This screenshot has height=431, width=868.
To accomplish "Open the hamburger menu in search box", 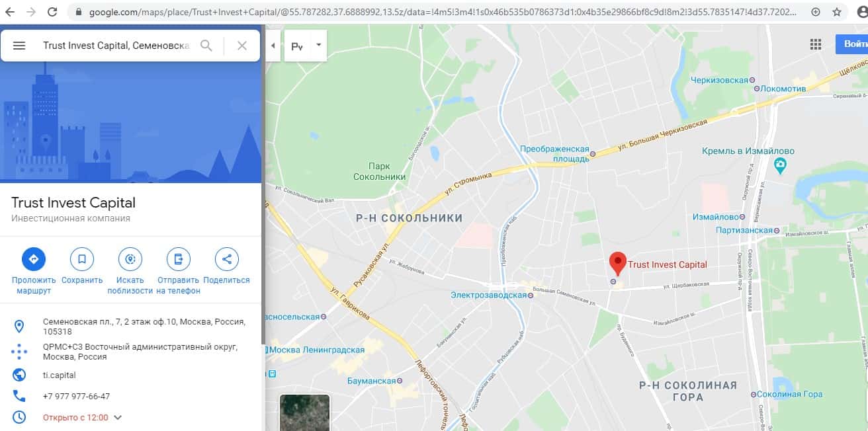I will coord(19,46).
